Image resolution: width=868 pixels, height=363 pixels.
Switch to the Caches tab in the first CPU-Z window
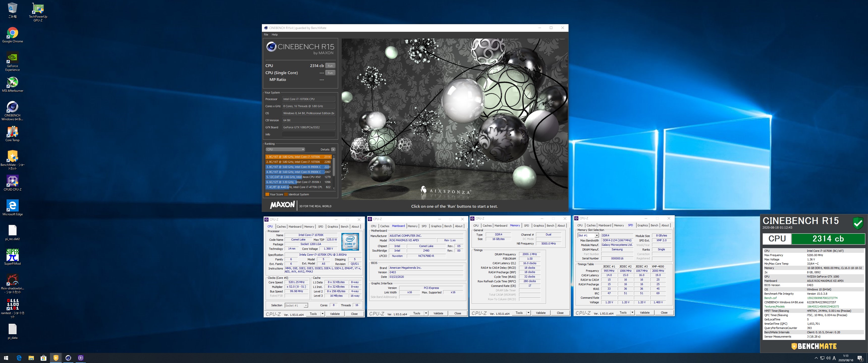[x=281, y=227]
